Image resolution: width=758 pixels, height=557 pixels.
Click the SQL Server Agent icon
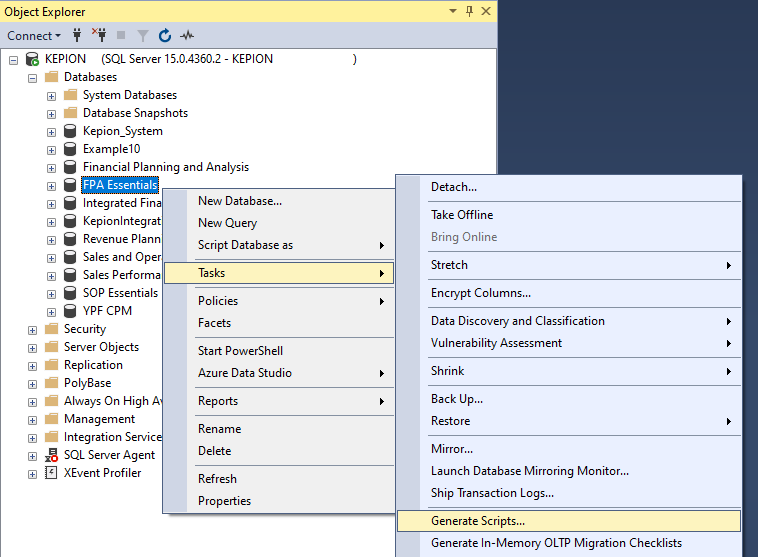pos(51,455)
